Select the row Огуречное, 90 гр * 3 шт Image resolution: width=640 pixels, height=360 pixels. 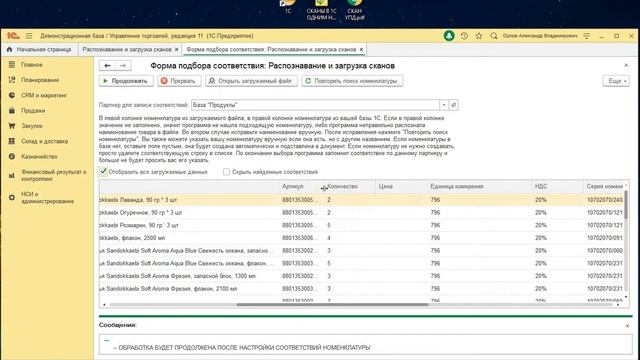[x=361, y=213]
